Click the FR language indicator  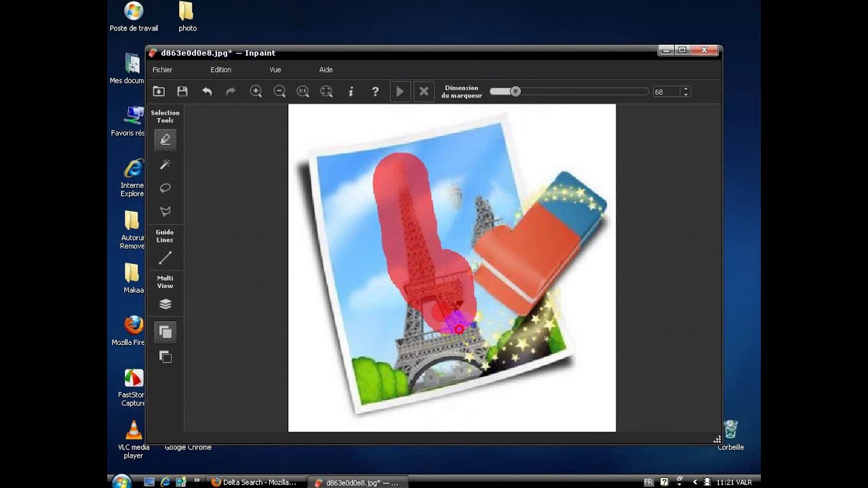click(x=648, y=482)
